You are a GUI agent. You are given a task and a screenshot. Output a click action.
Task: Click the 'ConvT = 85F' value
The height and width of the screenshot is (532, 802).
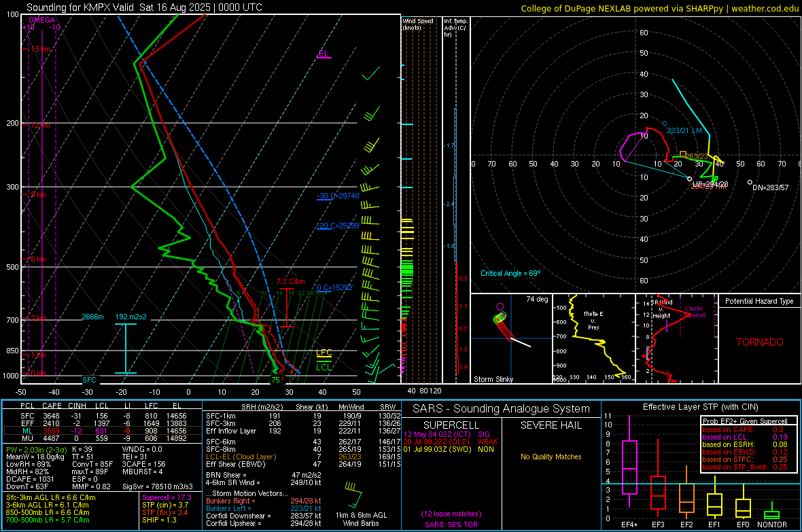pos(92,465)
